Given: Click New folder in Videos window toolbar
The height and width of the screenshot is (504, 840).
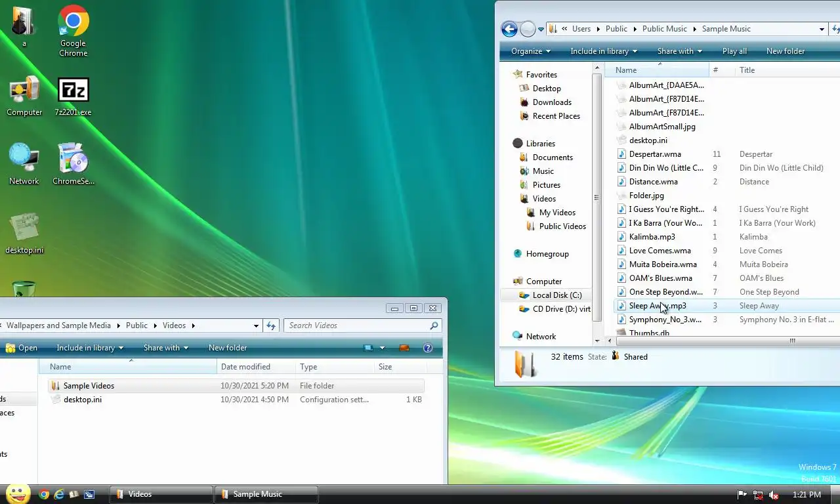Looking at the screenshot, I should coord(228,348).
